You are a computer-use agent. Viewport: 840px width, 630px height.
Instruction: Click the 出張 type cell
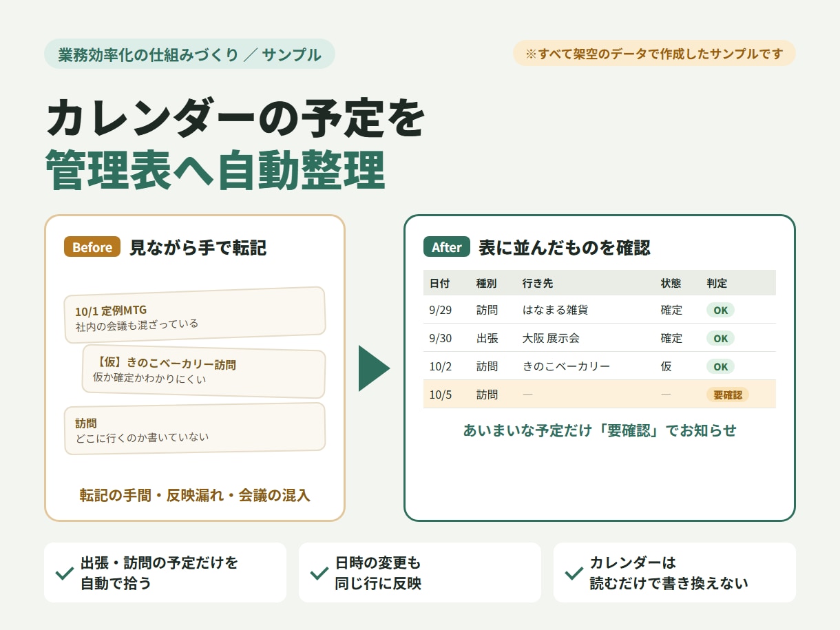coord(487,338)
